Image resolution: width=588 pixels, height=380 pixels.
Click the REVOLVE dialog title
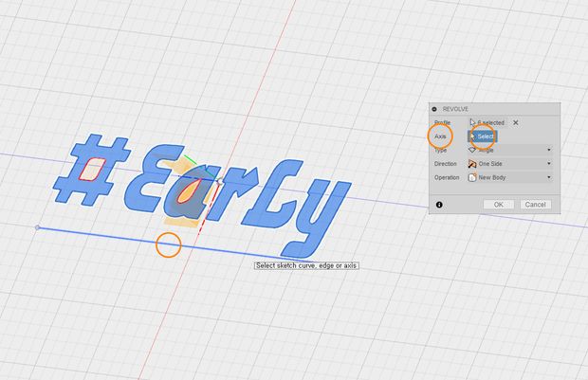[x=455, y=109]
